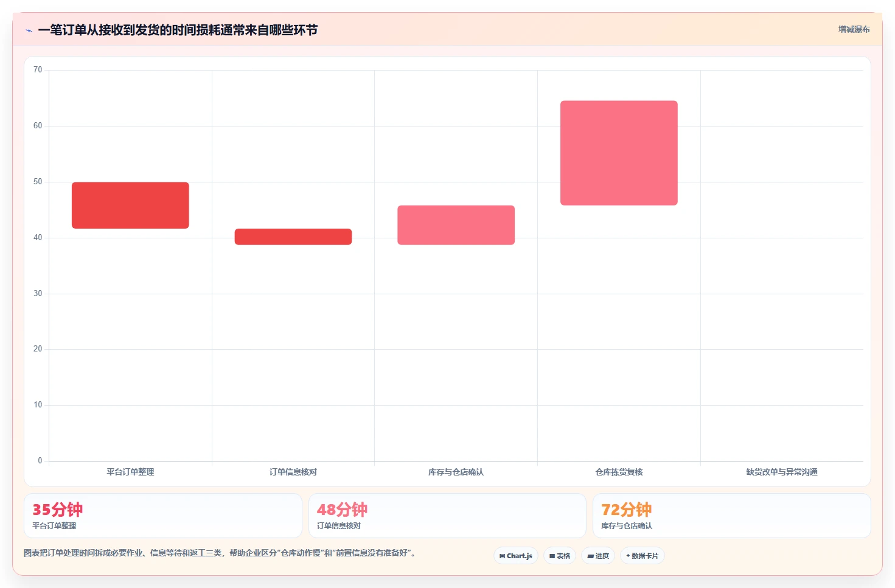Click axis label 缺货改单与异常沟通

(x=782, y=472)
